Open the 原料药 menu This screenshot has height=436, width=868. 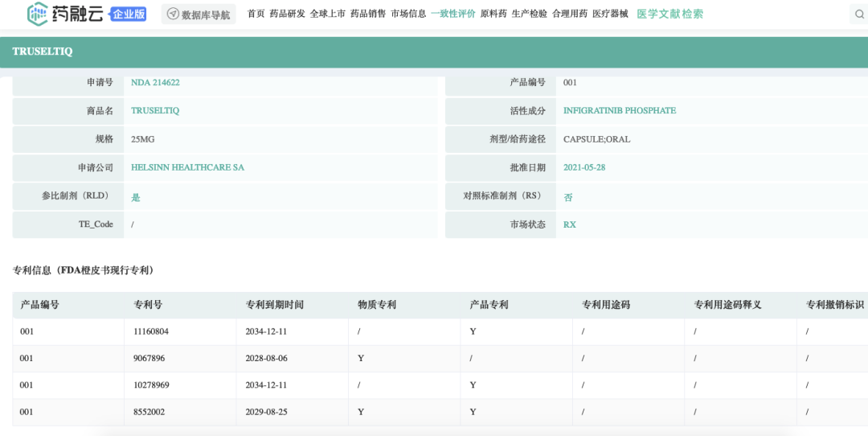point(493,14)
